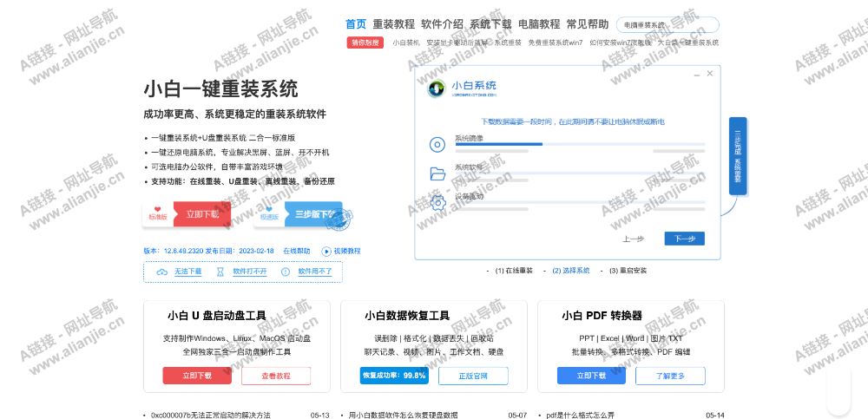Open the 系统重装 hot search link
Screen dimensions: 868x419
(x=508, y=43)
